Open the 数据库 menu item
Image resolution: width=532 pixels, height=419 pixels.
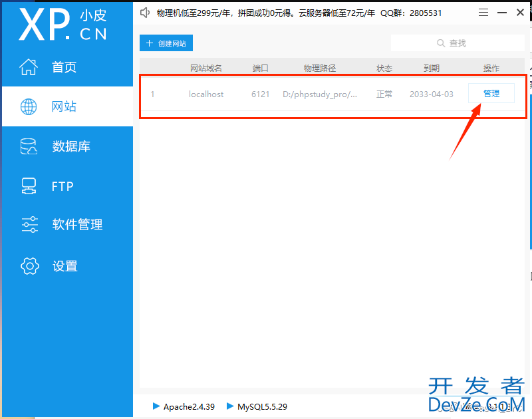point(67,146)
